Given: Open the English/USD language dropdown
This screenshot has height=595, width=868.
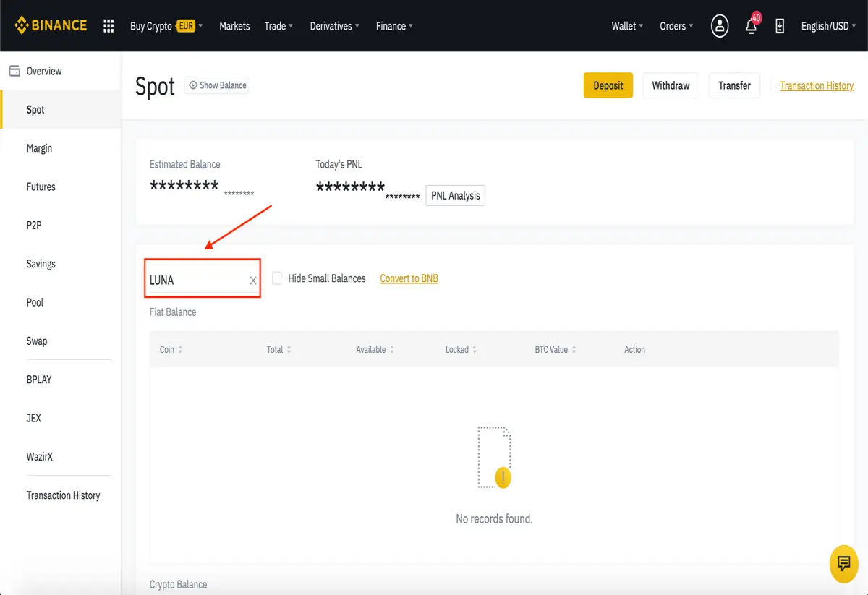Looking at the screenshot, I should (828, 26).
